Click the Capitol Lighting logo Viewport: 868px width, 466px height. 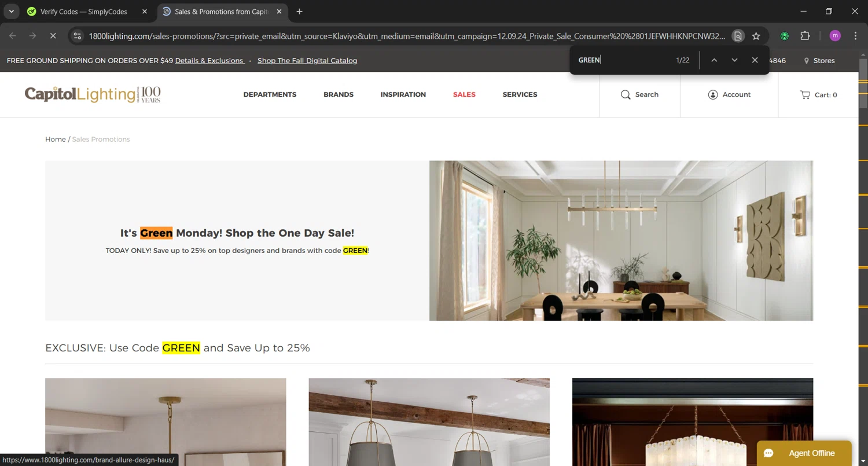coord(93,94)
